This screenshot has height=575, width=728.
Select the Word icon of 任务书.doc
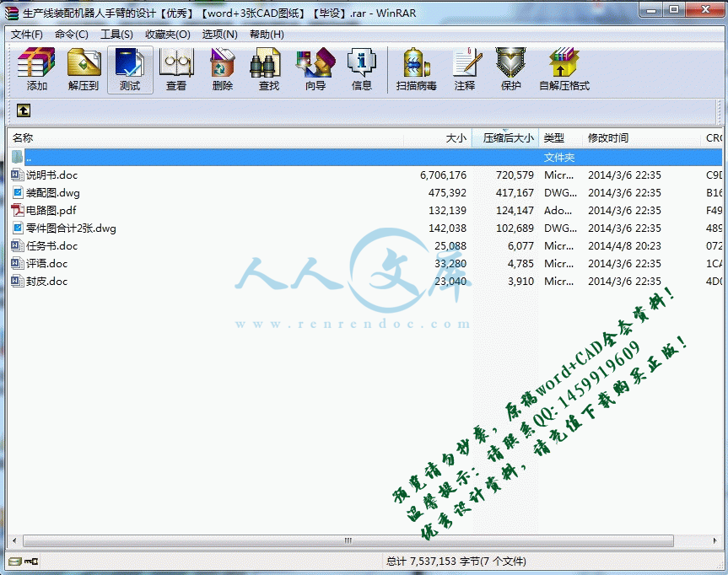[18, 245]
